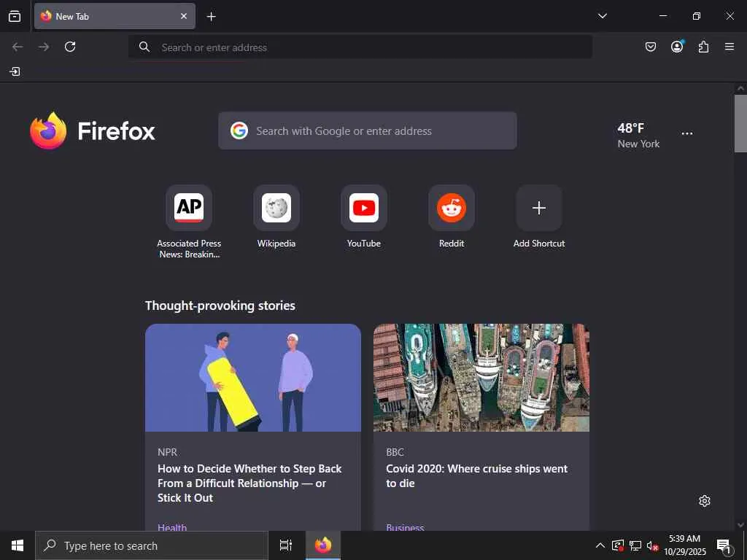Click the Type here to search box

click(152, 545)
